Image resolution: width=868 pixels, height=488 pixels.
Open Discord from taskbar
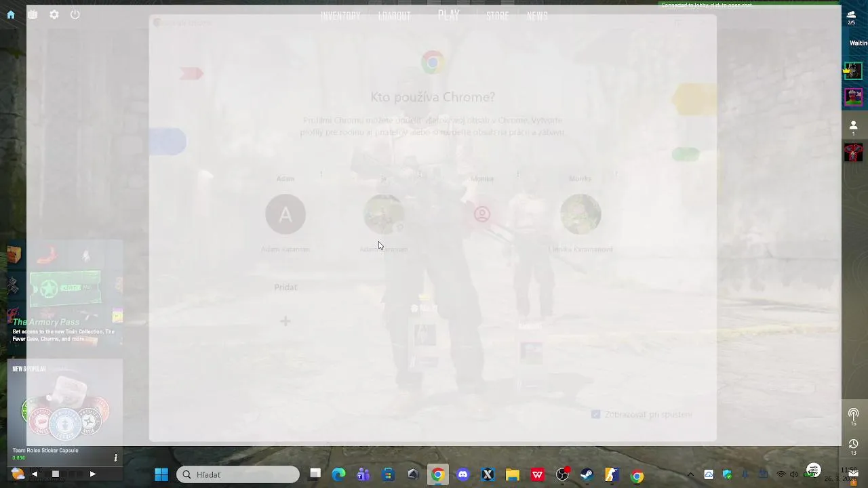(463, 474)
